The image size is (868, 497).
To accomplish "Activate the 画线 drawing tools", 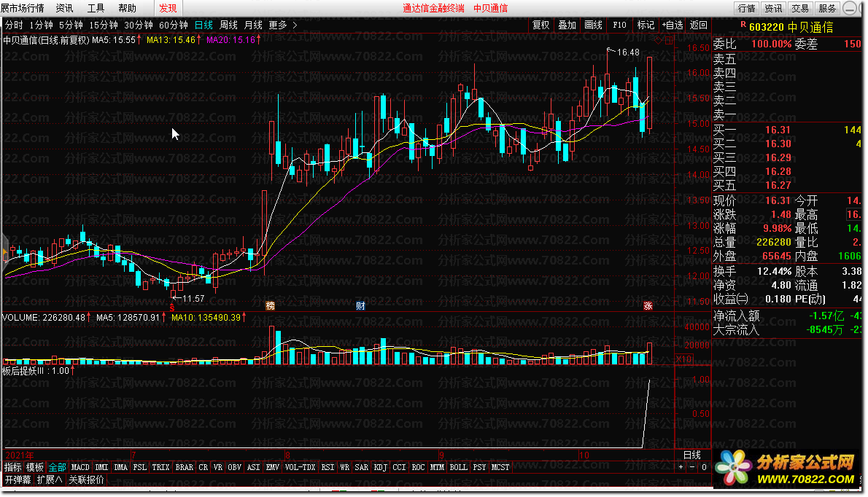I will 593,25.
